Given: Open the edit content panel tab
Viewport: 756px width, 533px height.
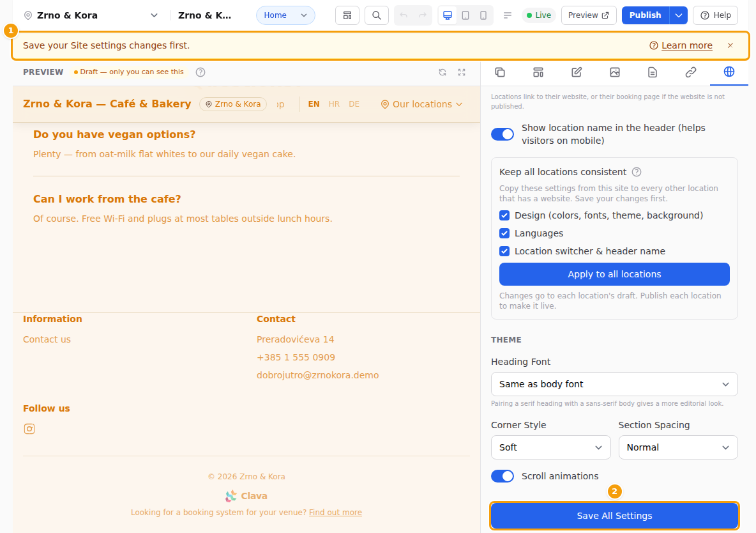Looking at the screenshot, I should (x=576, y=72).
